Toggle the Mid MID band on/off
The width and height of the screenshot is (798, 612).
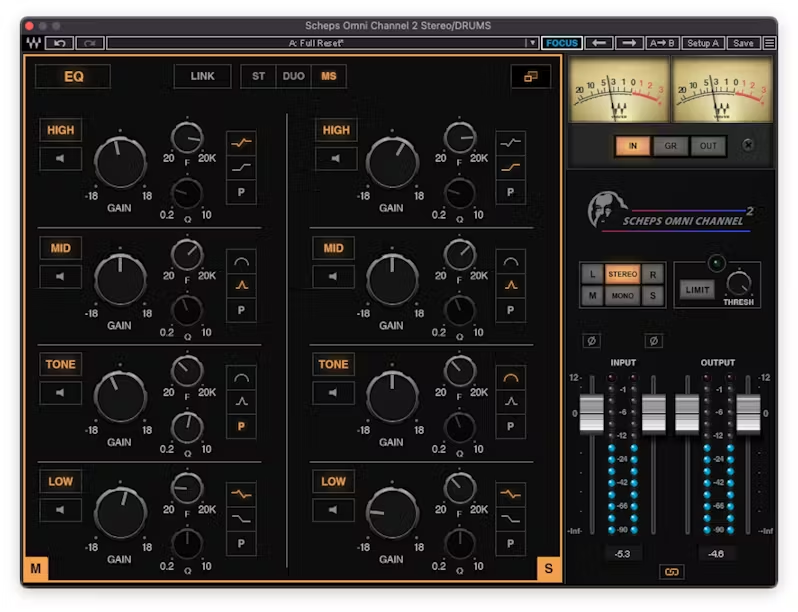pyautogui.click(x=61, y=248)
